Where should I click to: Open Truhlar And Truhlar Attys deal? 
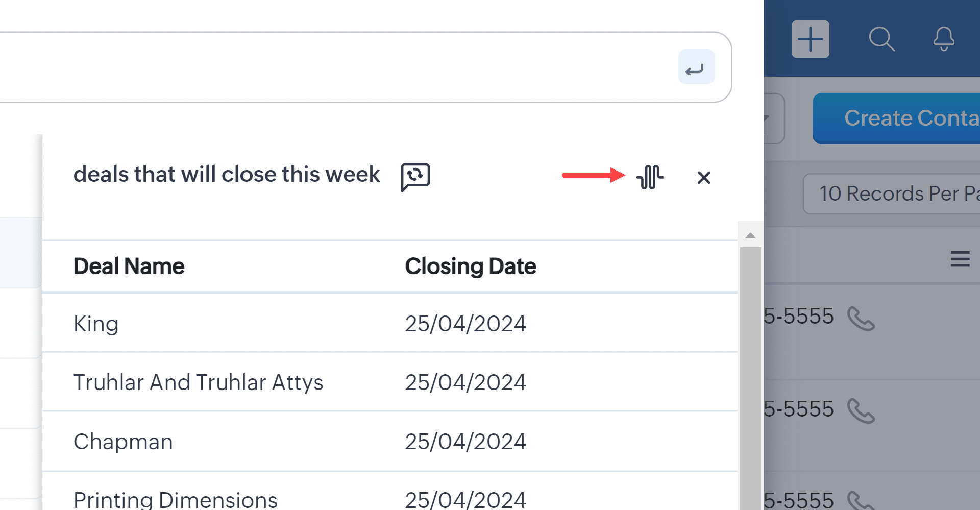point(198,382)
